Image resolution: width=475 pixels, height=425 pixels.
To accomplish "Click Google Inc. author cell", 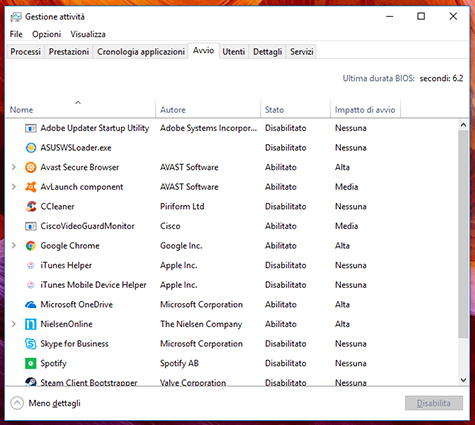I will point(181,246).
